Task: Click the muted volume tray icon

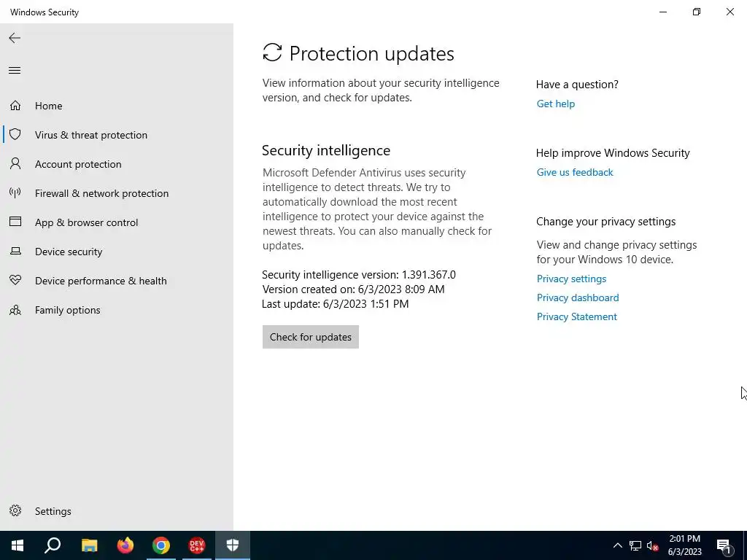Action: (653, 545)
